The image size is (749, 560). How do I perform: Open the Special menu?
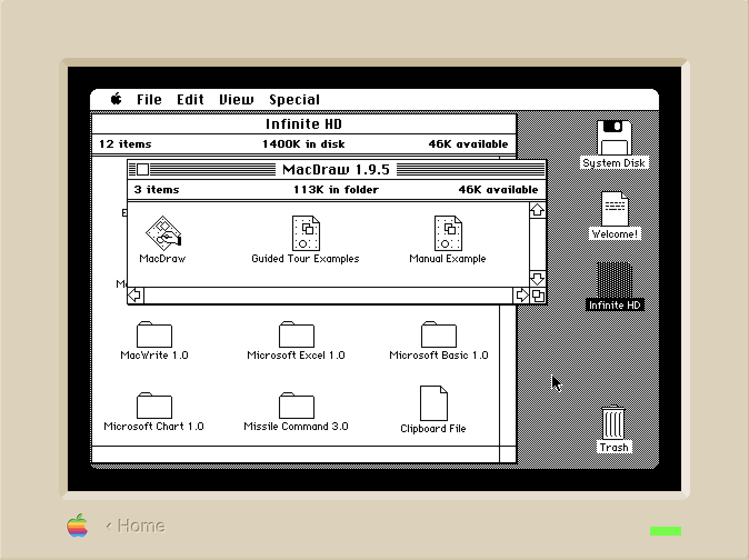point(294,99)
